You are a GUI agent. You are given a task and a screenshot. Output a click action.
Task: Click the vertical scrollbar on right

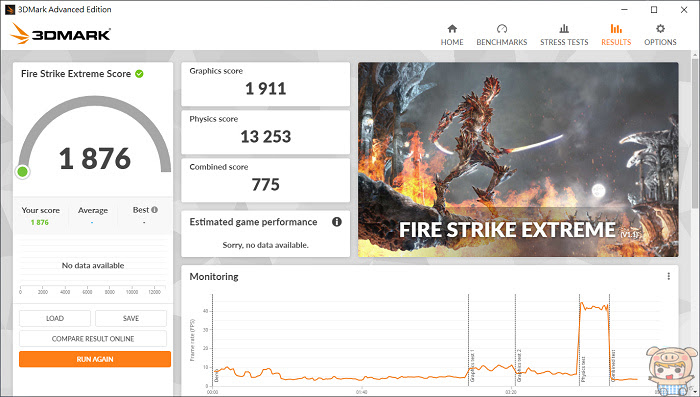point(696,223)
